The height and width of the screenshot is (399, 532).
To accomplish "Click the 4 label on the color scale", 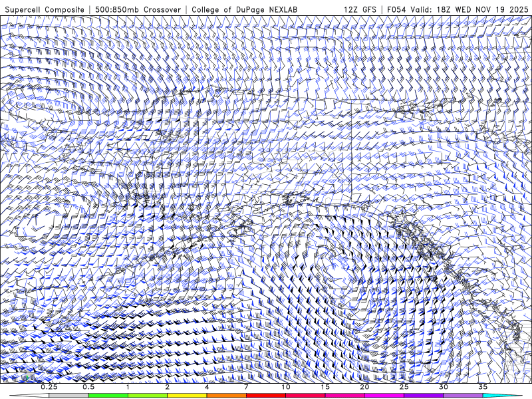I will (x=207, y=387).
